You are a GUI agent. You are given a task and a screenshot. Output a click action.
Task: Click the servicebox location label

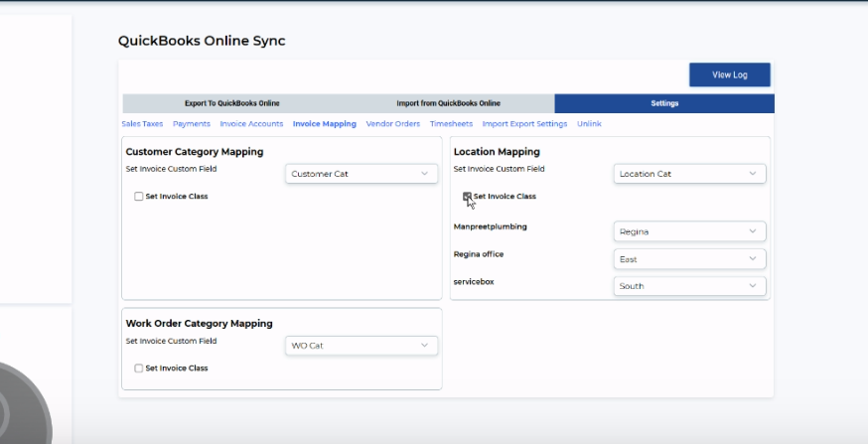tap(474, 282)
